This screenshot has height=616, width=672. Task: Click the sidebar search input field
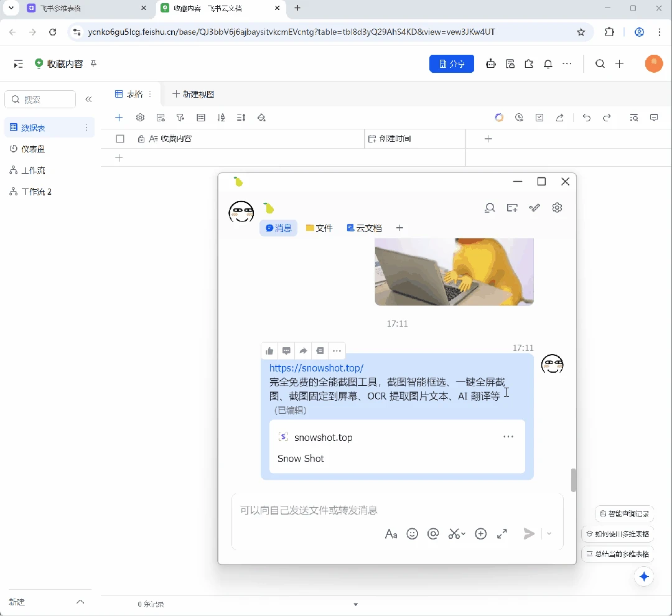coord(40,100)
